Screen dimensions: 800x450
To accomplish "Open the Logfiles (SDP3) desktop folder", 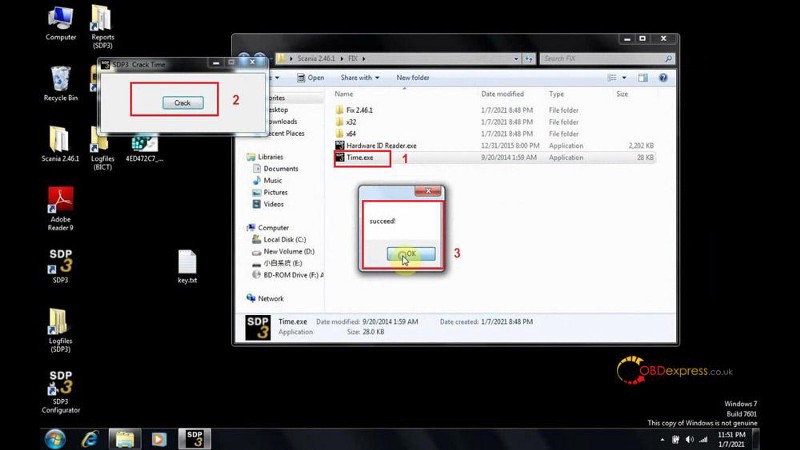I will [x=60, y=331].
